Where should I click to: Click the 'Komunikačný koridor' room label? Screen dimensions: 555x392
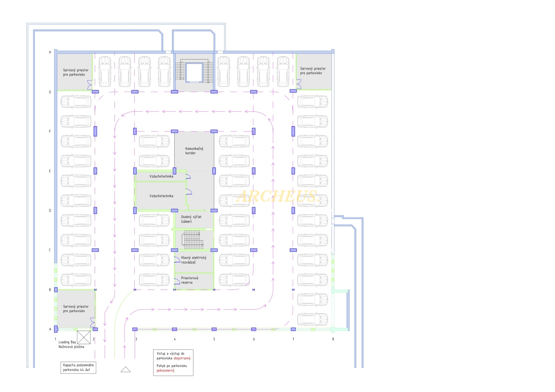(x=194, y=151)
